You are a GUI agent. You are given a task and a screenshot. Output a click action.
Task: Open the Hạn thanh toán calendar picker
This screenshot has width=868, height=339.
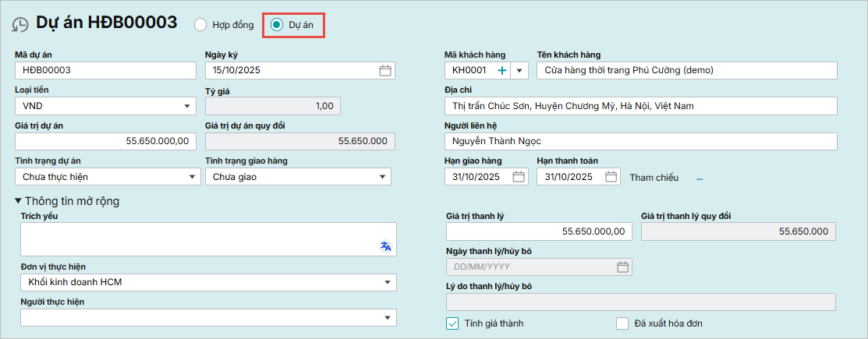click(611, 177)
